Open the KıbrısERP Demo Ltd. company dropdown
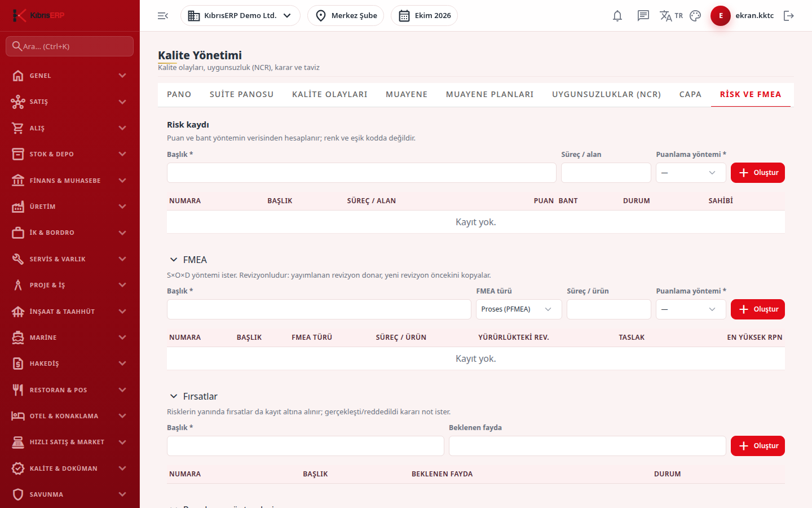 tap(240, 16)
